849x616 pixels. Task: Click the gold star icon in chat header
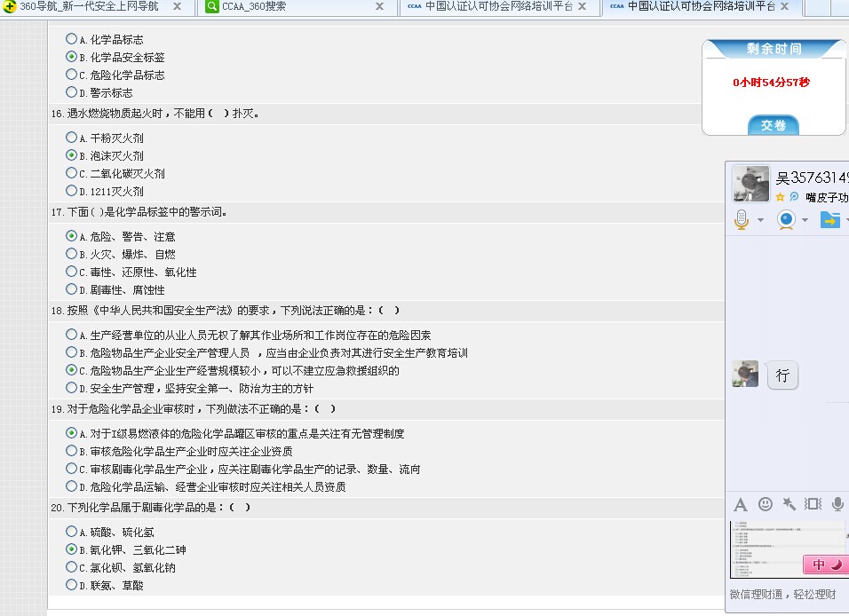click(x=781, y=197)
